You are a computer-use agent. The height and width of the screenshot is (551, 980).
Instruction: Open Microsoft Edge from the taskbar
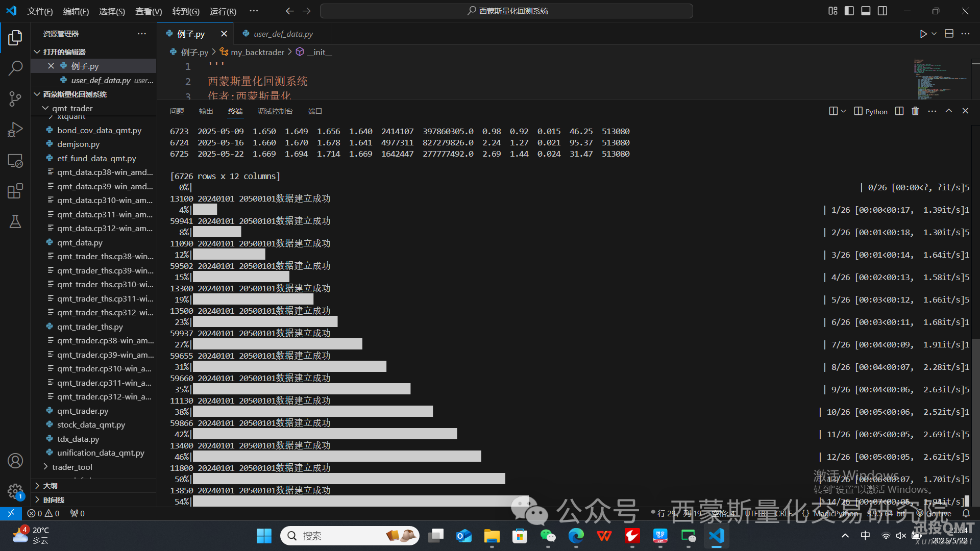pos(576,536)
